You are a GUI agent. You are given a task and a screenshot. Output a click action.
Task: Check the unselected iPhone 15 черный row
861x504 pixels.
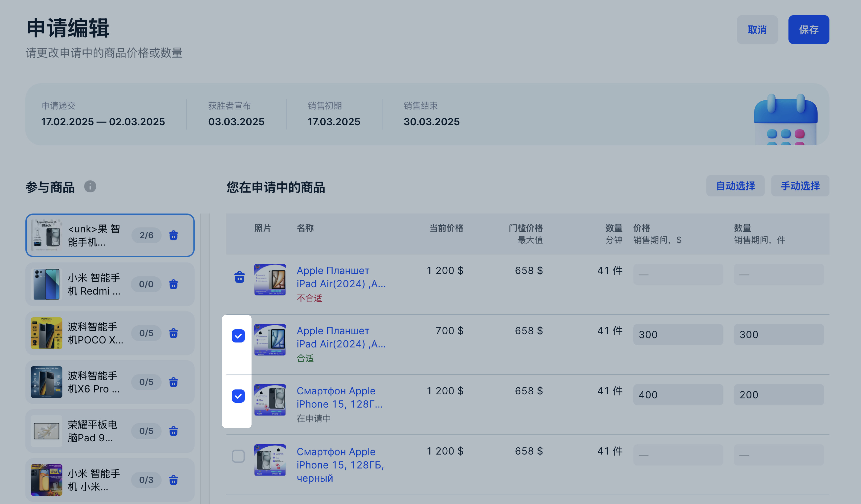238,456
